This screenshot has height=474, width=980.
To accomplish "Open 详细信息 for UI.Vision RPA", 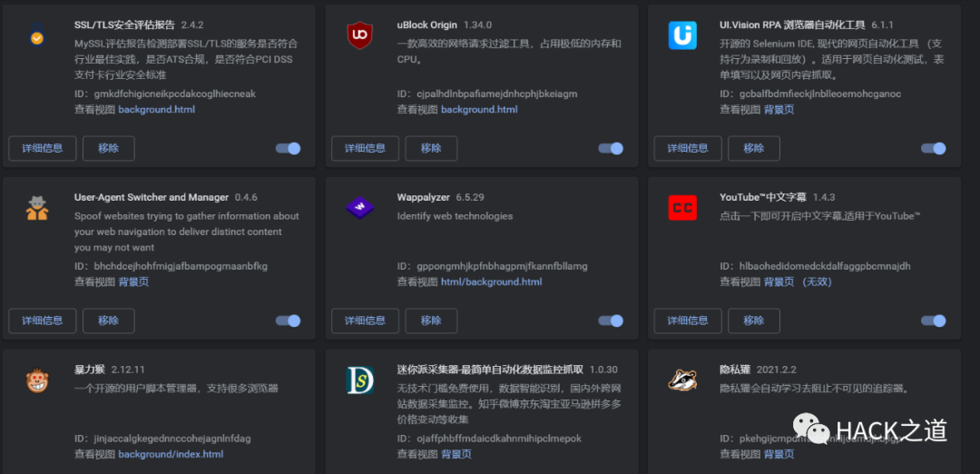I will tap(688, 148).
